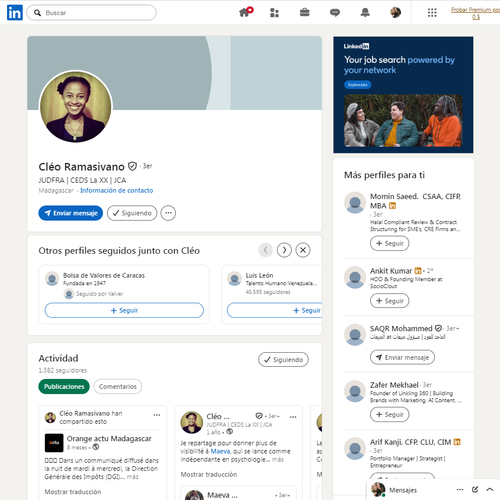Open Luis León profile
Viewport: 500px width, 500px height.
259,275
